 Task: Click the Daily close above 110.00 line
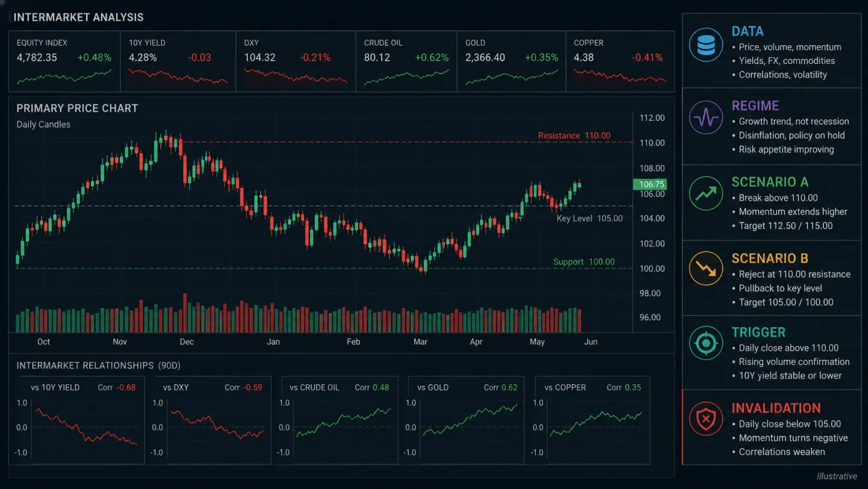(788, 348)
